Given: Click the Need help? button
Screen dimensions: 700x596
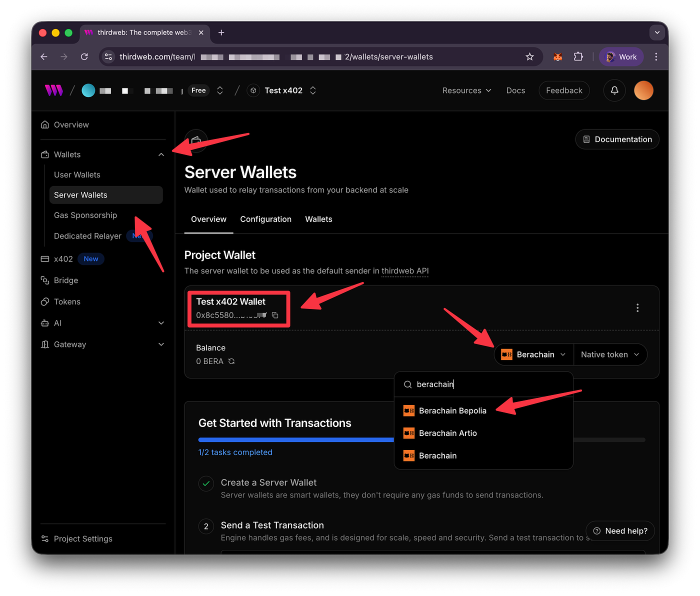Looking at the screenshot, I should 620,531.
